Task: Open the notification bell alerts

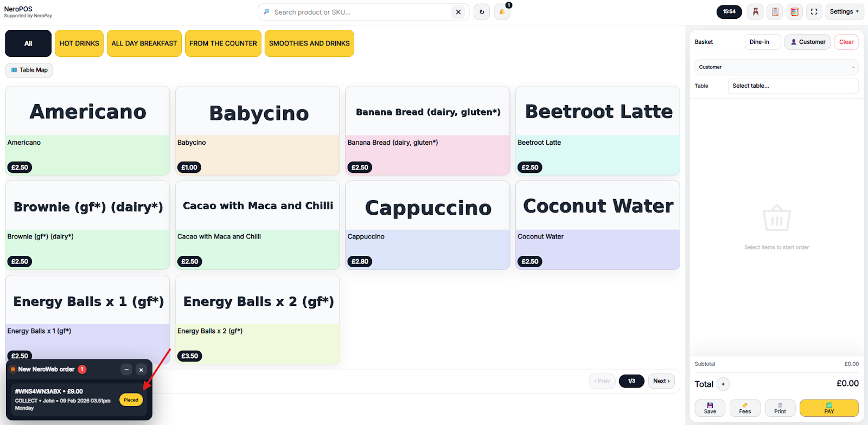Action: pos(502,12)
